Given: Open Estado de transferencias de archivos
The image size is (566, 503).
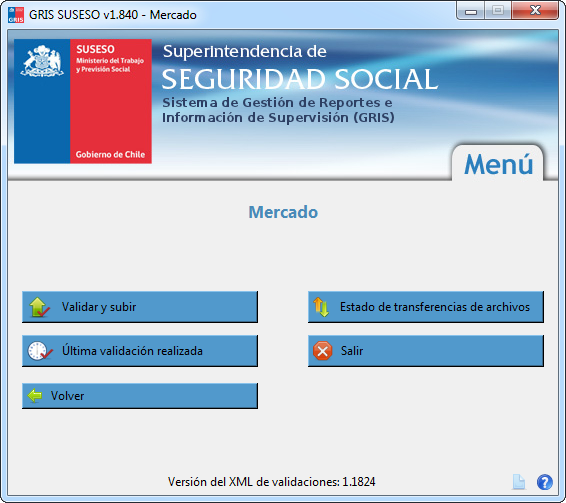Looking at the screenshot, I should tap(426, 307).
